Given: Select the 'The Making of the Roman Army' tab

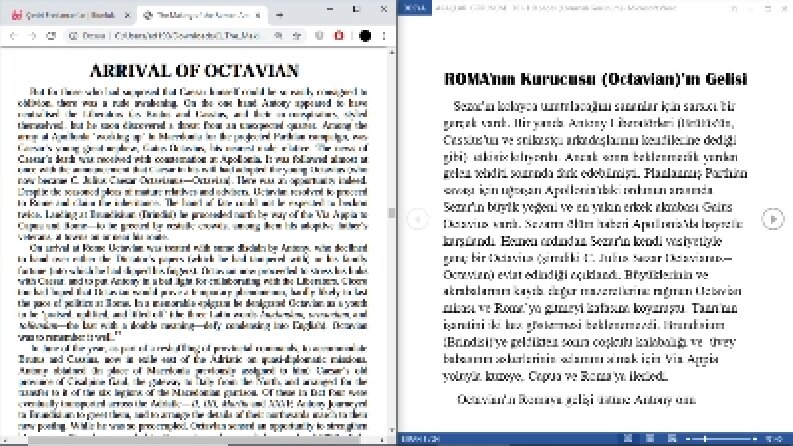Looking at the screenshot, I should tap(202, 15).
